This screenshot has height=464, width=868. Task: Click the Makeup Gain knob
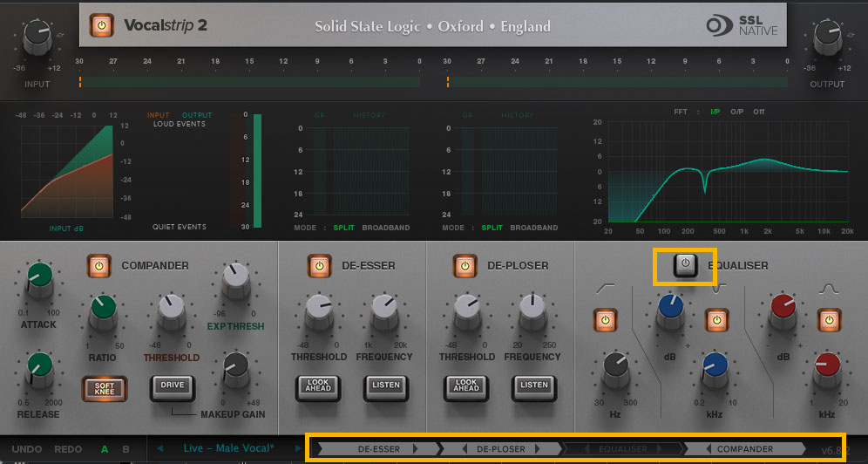[236, 368]
